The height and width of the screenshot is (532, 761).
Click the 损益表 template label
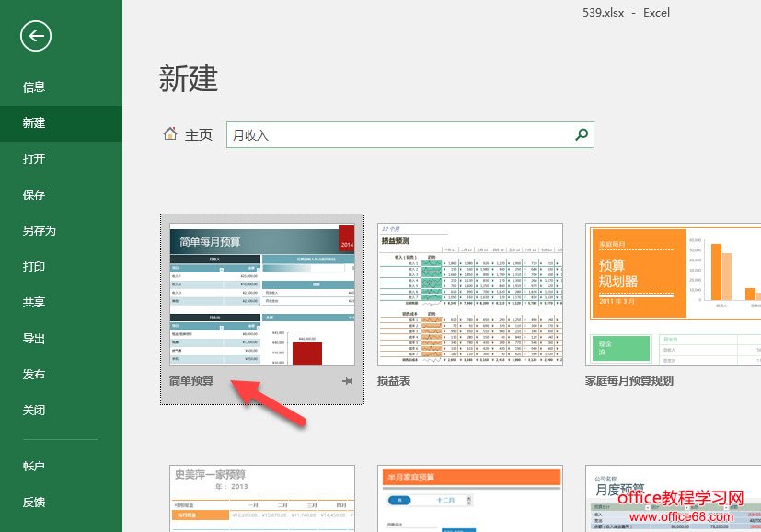[394, 381]
